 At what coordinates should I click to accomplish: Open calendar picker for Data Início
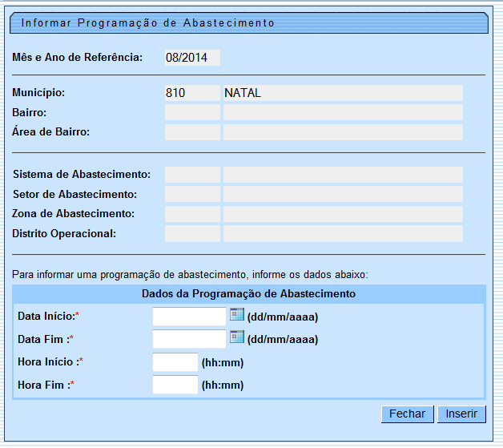coord(237,314)
